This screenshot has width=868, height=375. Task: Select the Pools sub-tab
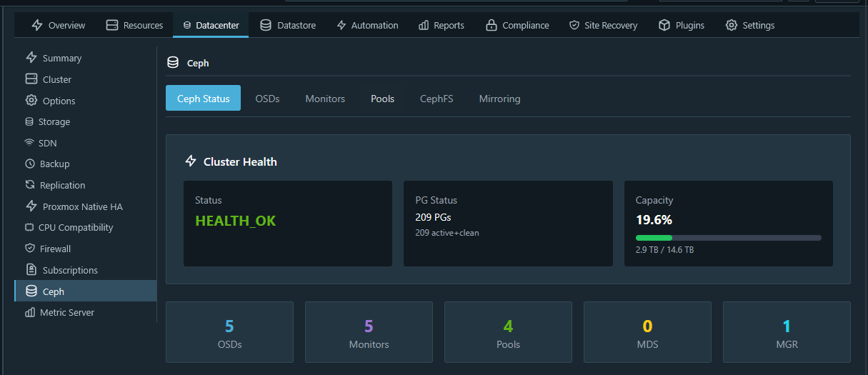pyautogui.click(x=382, y=99)
